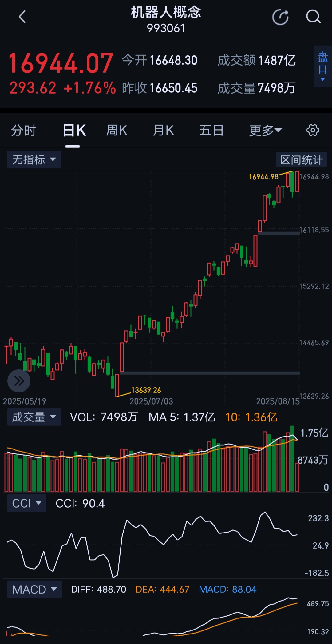Tap the -182.5 CCI axis label
The image size is (332, 644).
pyautogui.click(x=317, y=573)
